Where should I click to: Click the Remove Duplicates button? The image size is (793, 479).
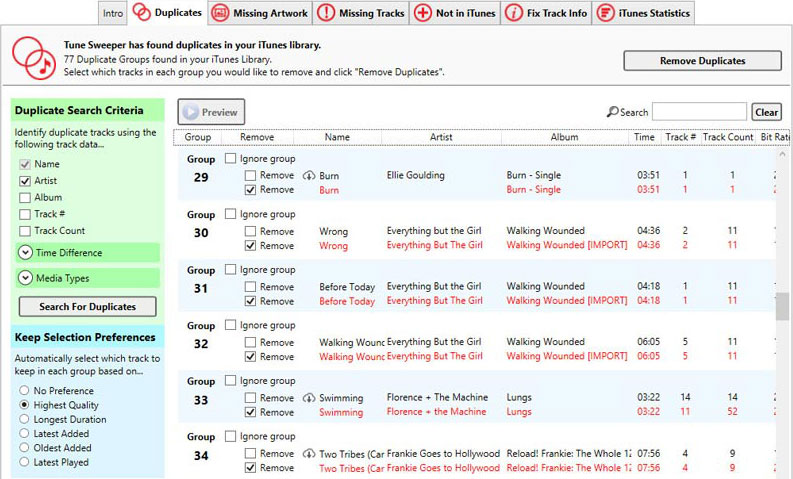702,61
